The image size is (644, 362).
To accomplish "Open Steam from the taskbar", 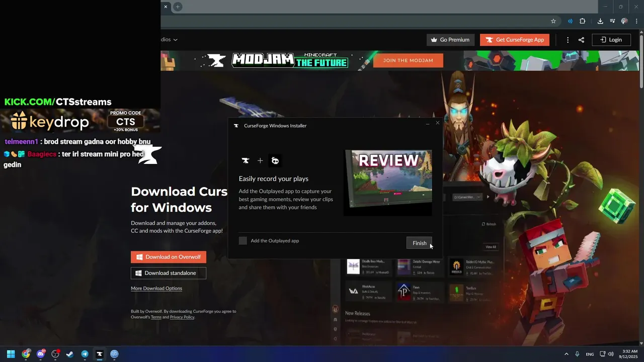I will (70, 354).
